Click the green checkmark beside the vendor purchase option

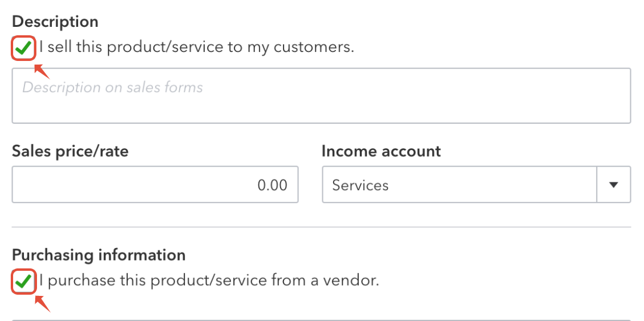click(24, 281)
